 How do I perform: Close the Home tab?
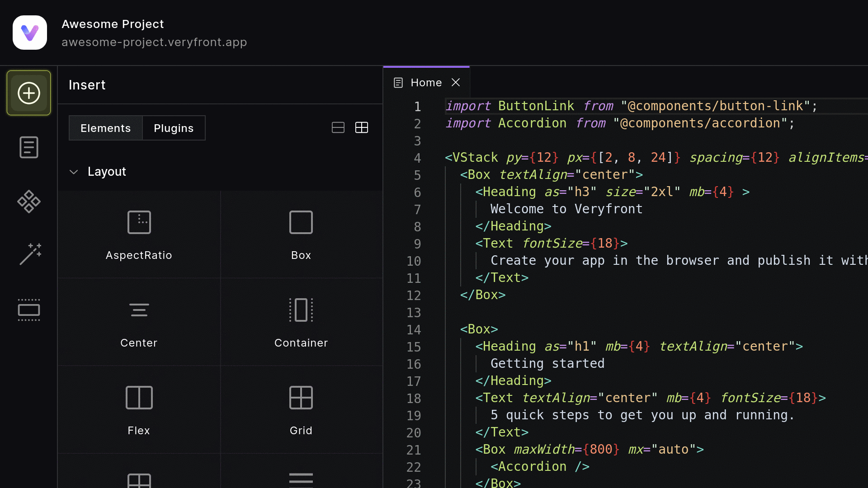point(456,82)
